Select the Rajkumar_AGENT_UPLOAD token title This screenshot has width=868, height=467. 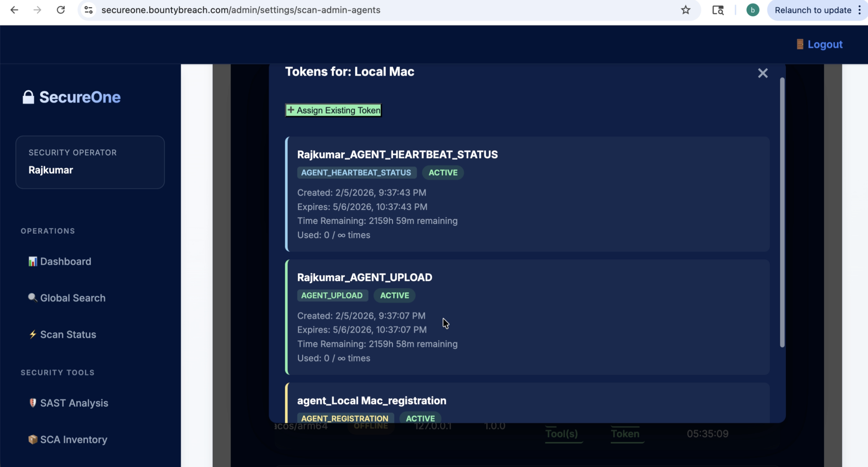[x=365, y=277]
